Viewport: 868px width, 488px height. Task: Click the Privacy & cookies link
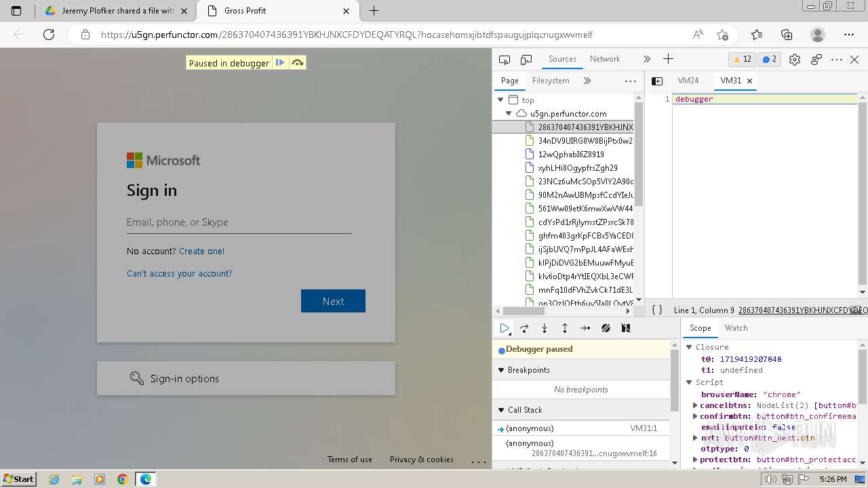click(421, 459)
